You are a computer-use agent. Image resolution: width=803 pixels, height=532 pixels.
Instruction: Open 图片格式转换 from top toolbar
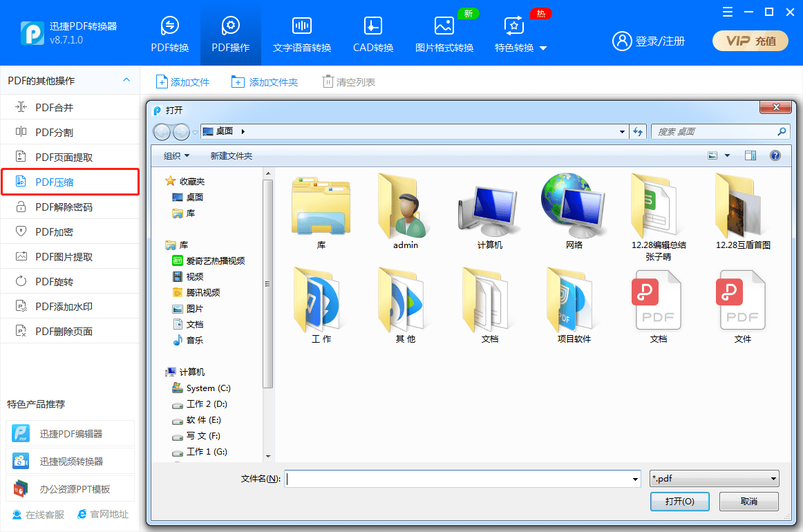pyautogui.click(x=444, y=26)
